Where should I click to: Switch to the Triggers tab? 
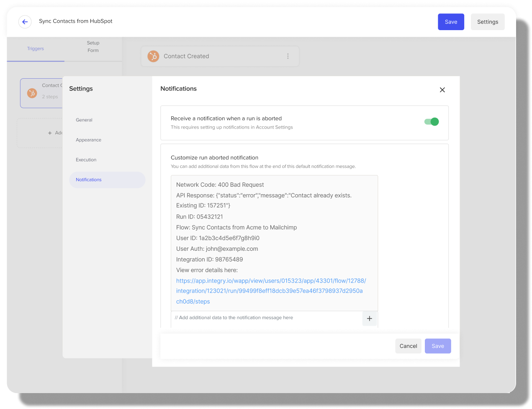[36, 49]
